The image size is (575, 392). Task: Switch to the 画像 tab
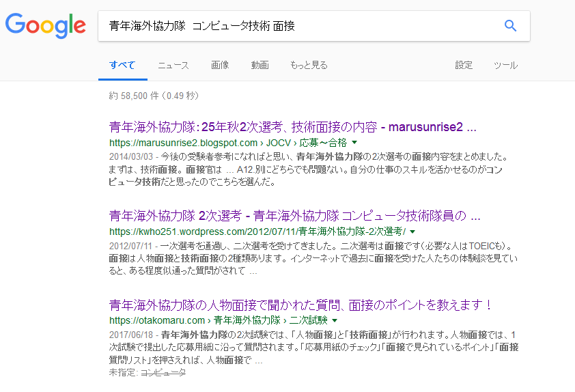(x=220, y=66)
